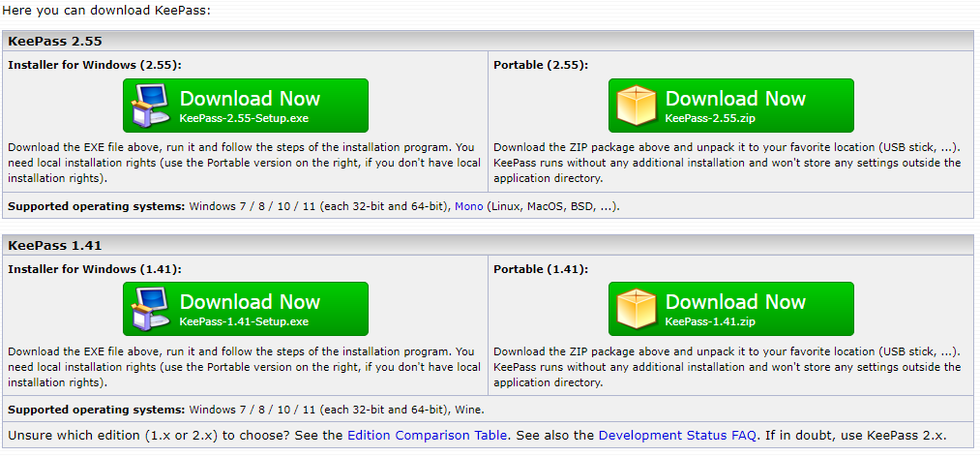Click the KeePass-1.41.zip Download Now button
The image size is (980, 457).
click(731, 309)
